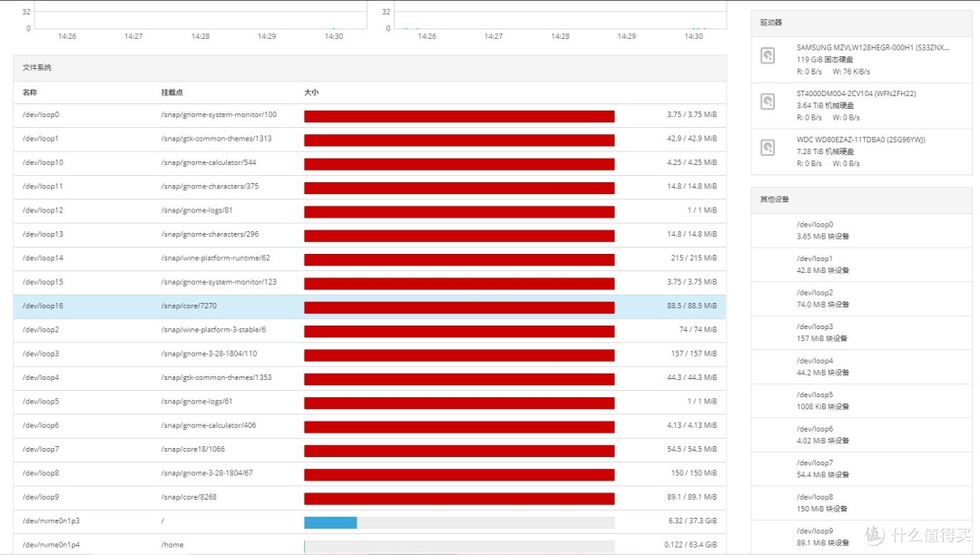Click the ST4000DM004 hard disk icon
Image resolution: width=980 pixels, height=555 pixels.
tap(768, 102)
